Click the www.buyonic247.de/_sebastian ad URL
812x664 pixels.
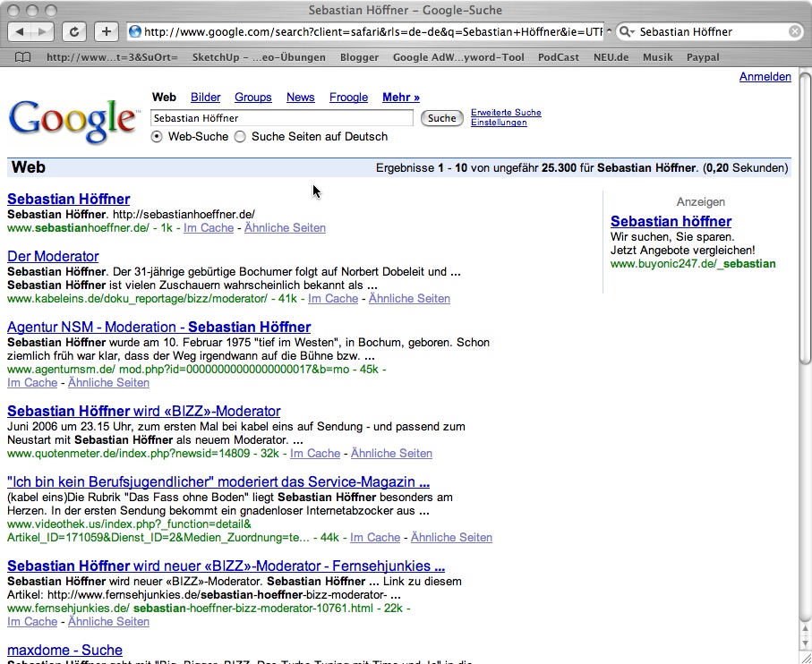[693, 264]
